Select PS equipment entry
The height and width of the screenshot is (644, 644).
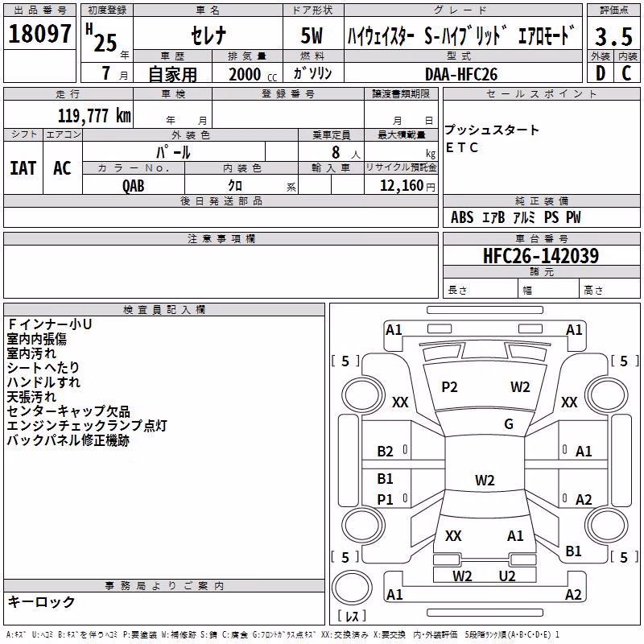click(551, 217)
